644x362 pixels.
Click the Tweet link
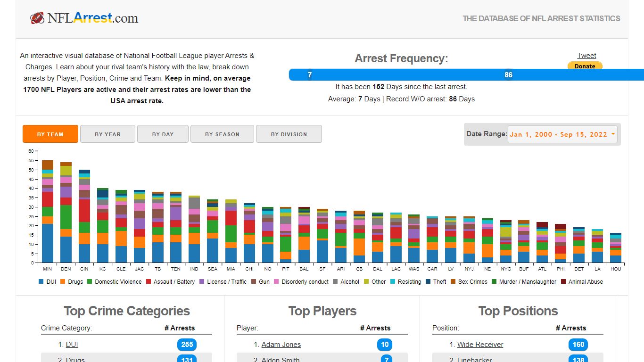point(586,56)
